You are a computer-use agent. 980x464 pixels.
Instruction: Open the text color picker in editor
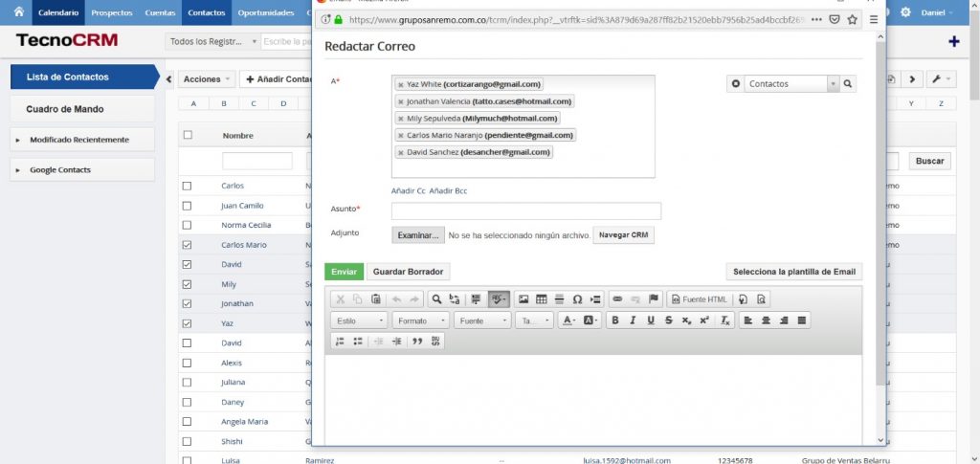coord(569,320)
